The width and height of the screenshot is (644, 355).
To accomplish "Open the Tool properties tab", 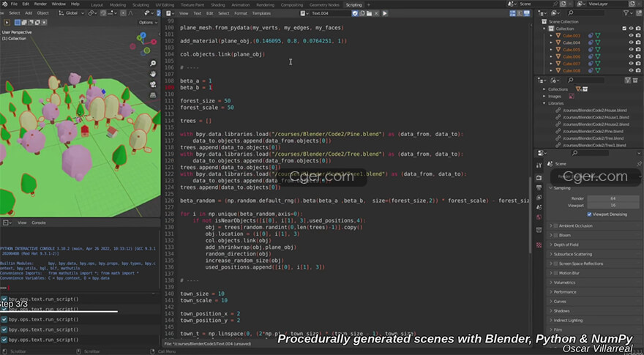I will point(539,165).
